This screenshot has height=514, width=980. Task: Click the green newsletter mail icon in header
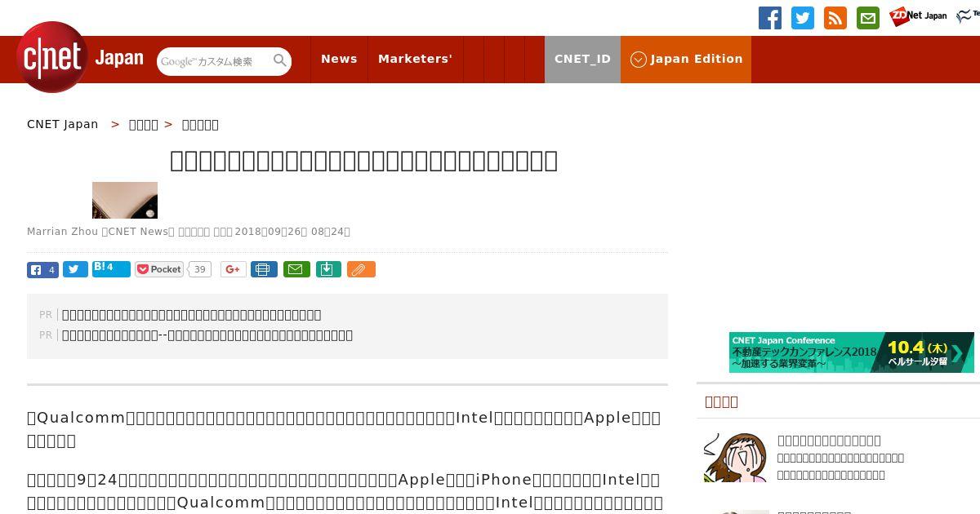click(x=868, y=18)
